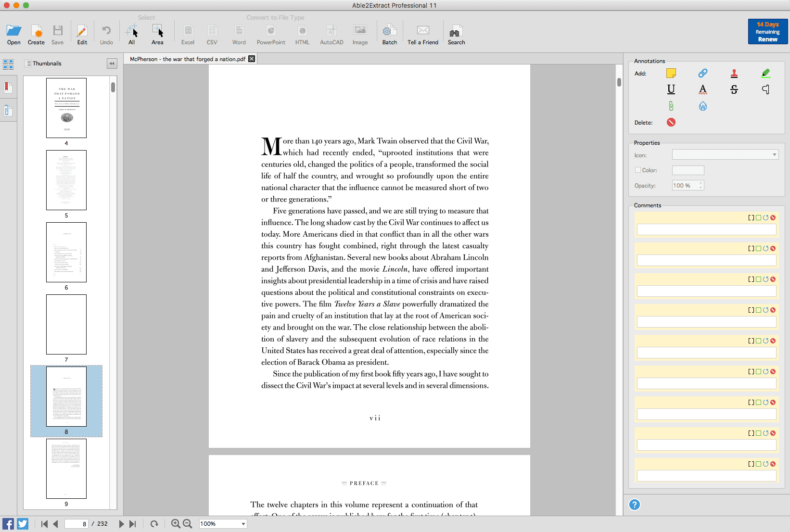
Task: Add a squiggly underline annotation
Action: pos(703,89)
